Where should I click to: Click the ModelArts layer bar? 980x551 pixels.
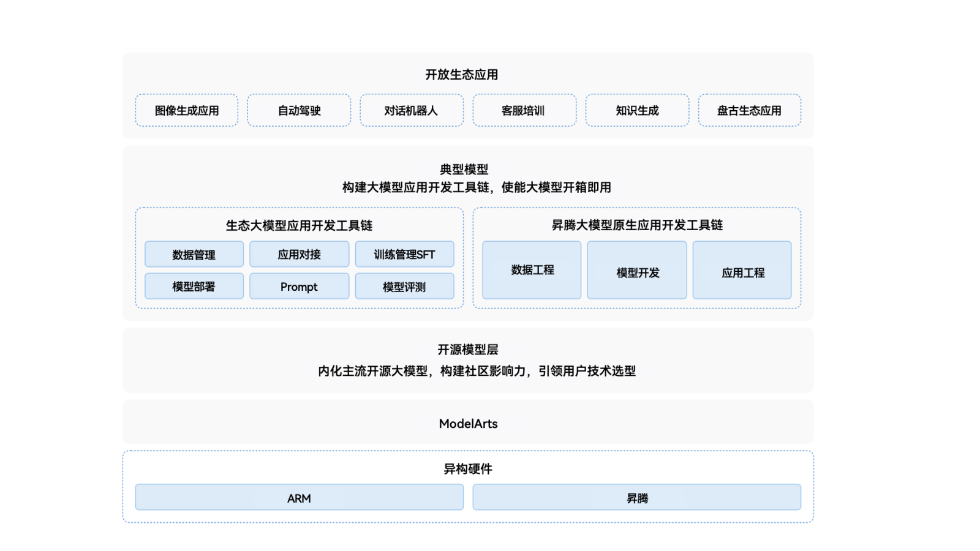(468, 423)
